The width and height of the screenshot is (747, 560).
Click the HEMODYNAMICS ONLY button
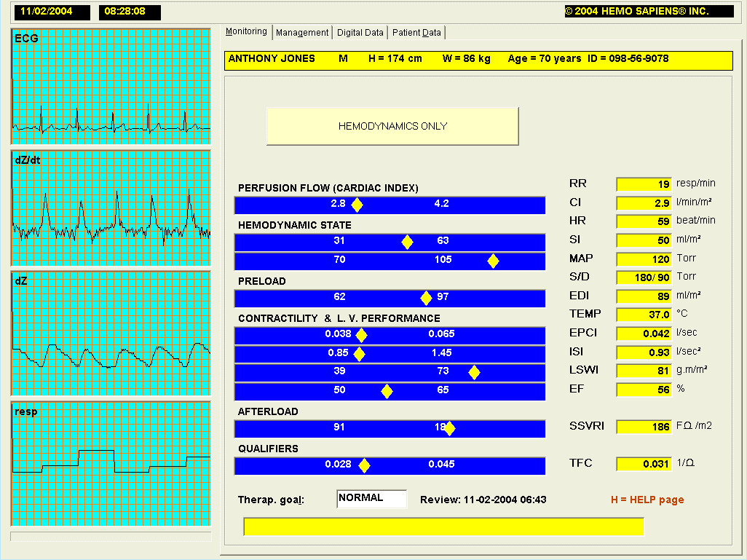392,126
